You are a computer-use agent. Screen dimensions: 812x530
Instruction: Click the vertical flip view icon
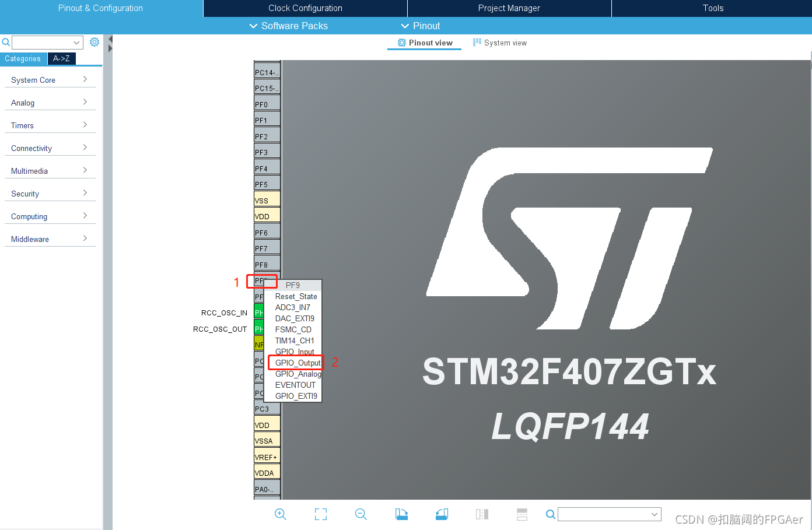(482, 514)
